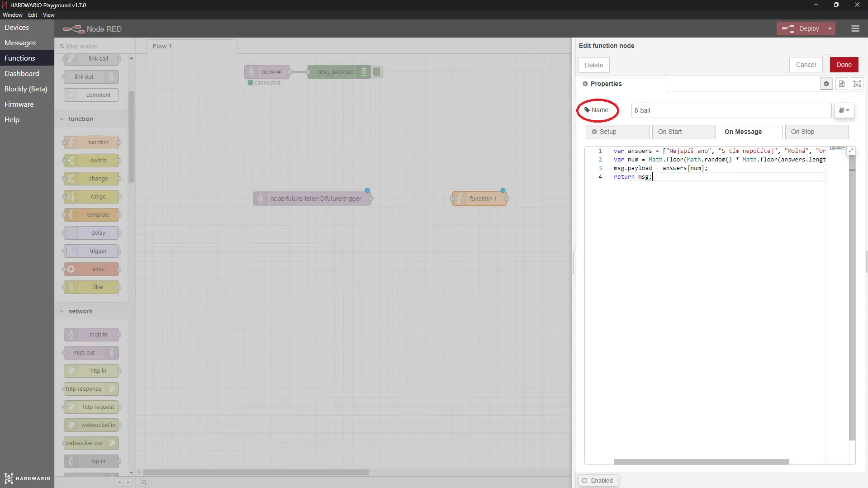
Task: Focus the filter nodes search box
Action: coord(95,46)
